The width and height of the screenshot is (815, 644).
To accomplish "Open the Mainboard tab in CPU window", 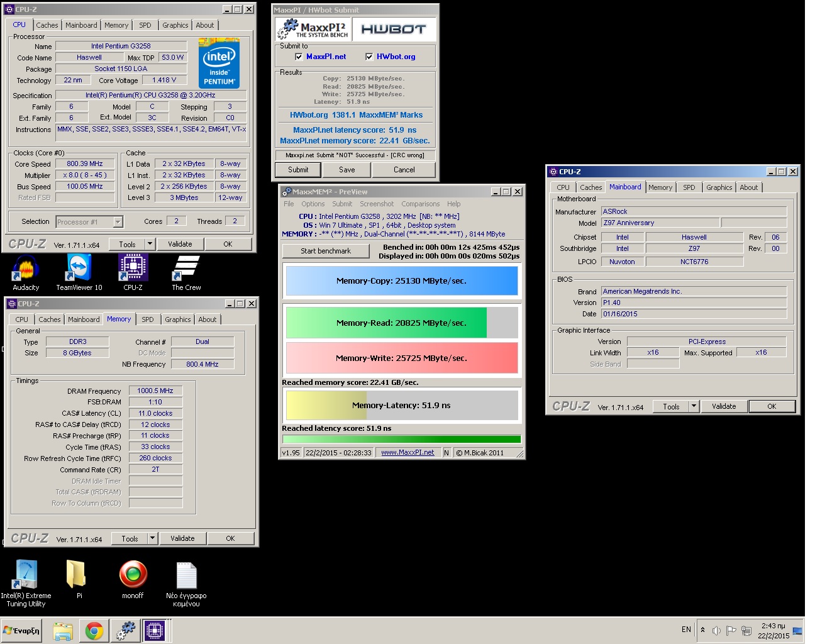I will 81,25.
